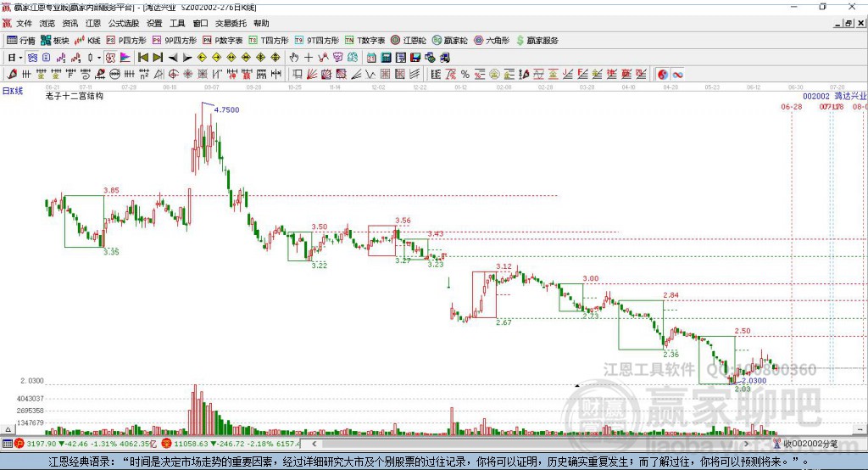Select the Gann fan lines tool
868x470 pixels.
(312, 75)
